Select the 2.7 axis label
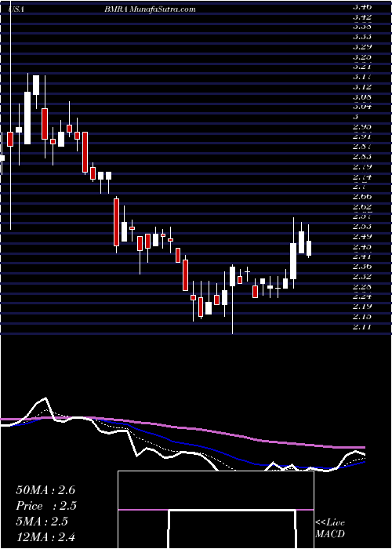392x549 pixels. [x=359, y=187]
